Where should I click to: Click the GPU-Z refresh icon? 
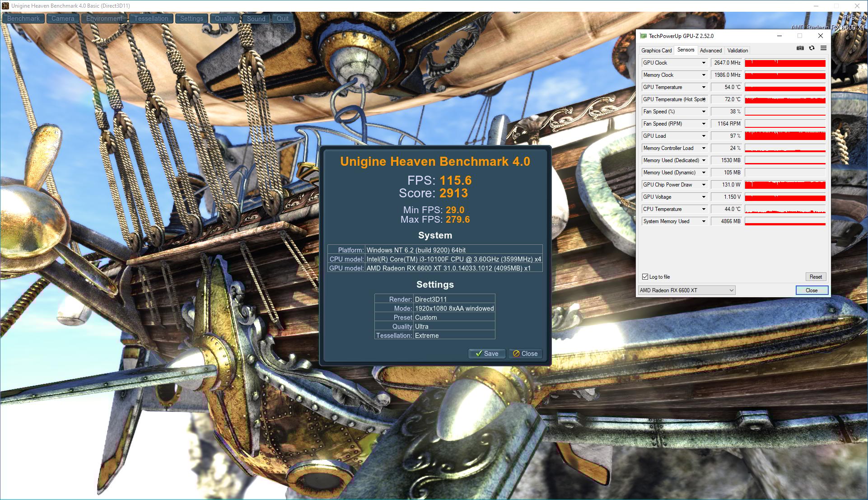click(x=812, y=48)
